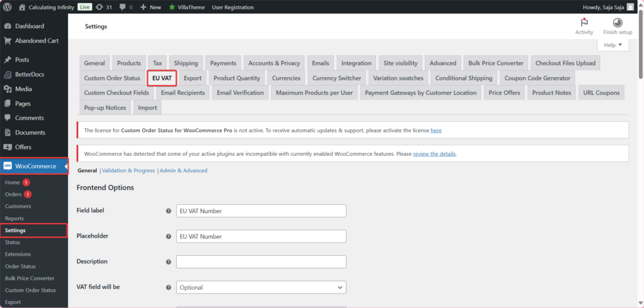The height and width of the screenshot is (308, 644).
Task: Open the Activity flag icon
Action: pos(584,23)
